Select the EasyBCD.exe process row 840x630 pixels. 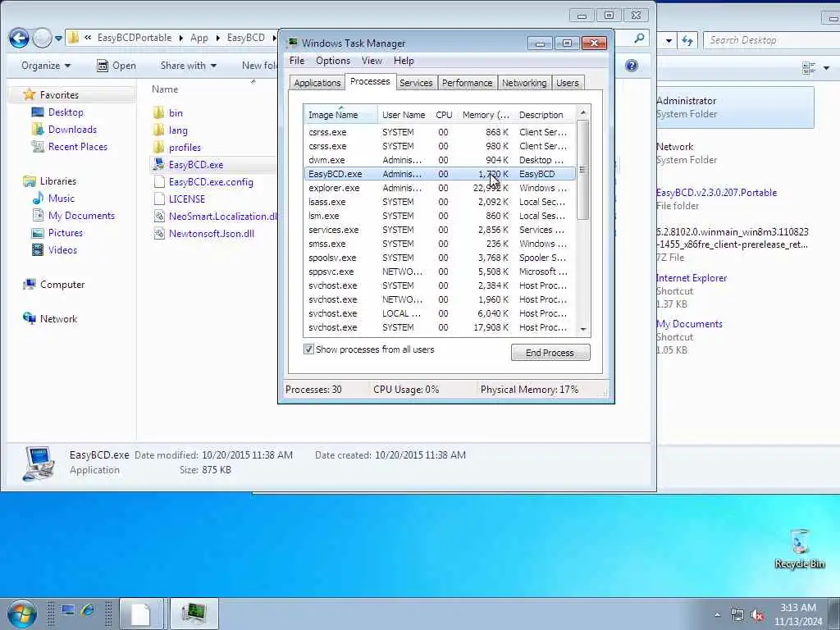[440, 174]
